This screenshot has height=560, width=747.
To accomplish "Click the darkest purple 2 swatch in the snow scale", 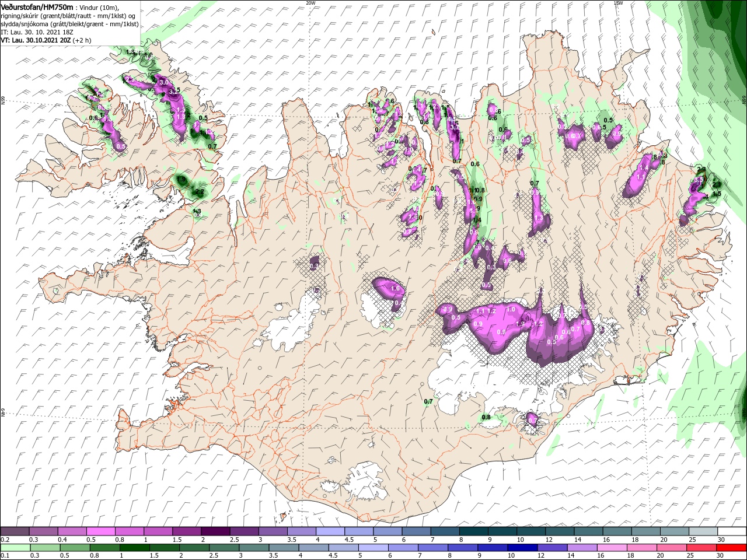I will [x=215, y=531].
